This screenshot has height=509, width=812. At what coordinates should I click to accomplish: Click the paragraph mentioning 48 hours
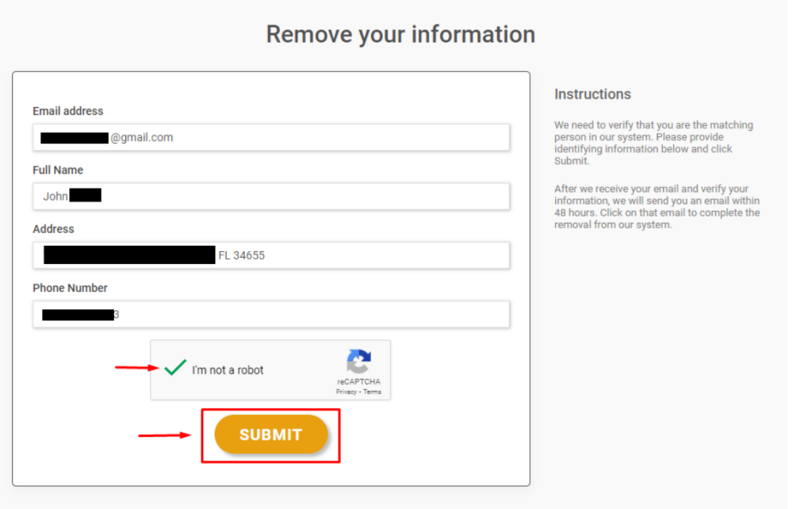pyautogui.click(x=657, y=206)
